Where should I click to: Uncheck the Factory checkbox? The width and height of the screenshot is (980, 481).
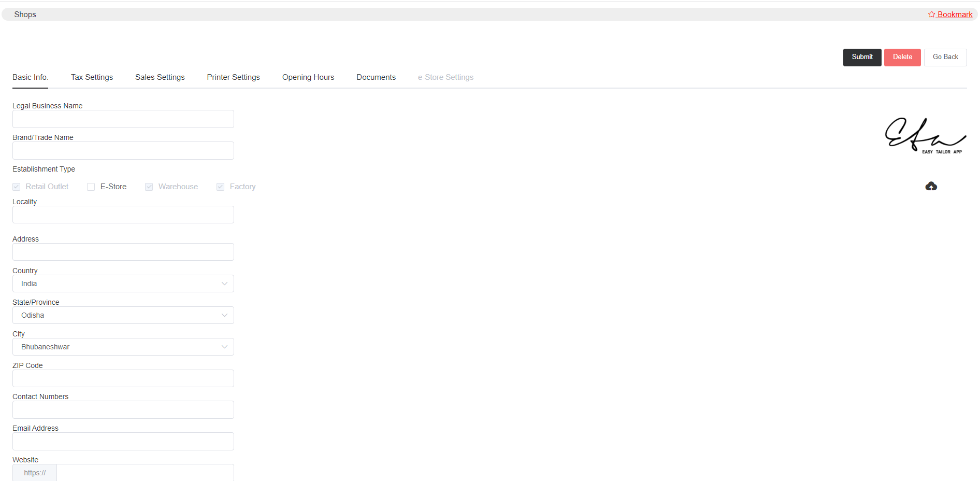click(x=221, y=187)
